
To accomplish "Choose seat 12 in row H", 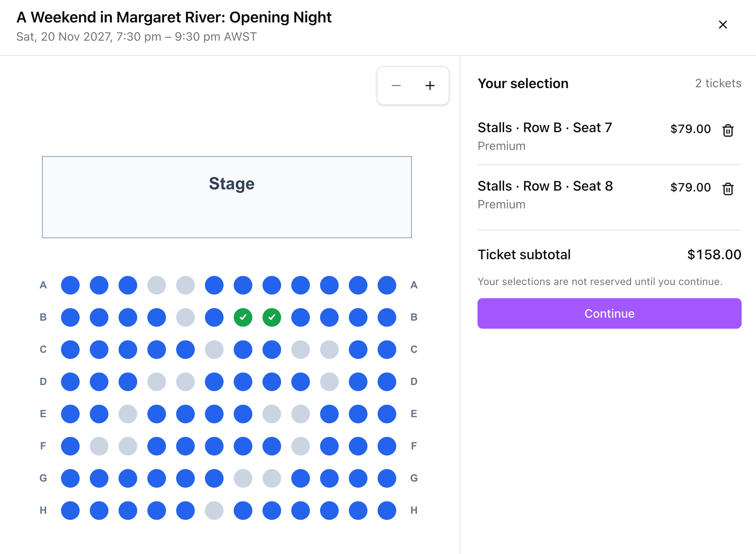I will coord(387,510).
